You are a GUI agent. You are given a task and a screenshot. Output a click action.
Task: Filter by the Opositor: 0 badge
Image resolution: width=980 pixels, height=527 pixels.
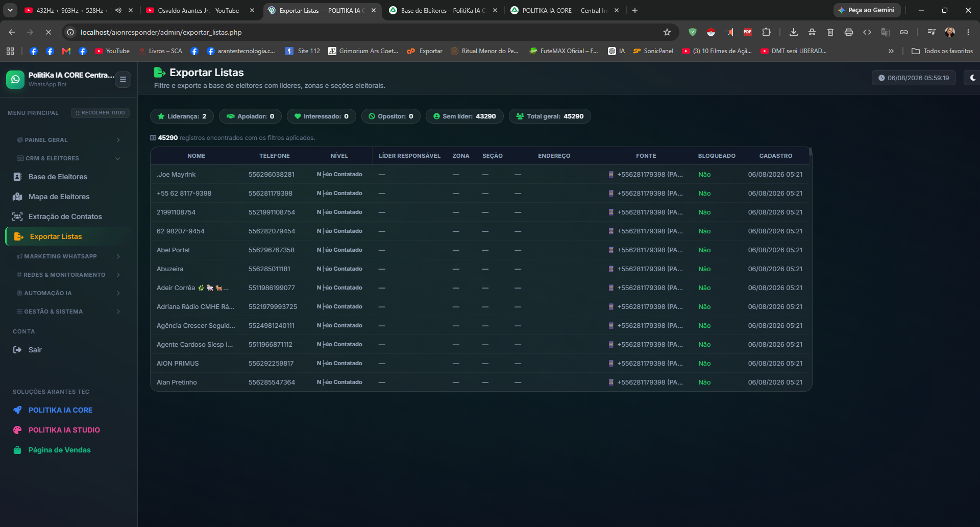click(391, 116)
